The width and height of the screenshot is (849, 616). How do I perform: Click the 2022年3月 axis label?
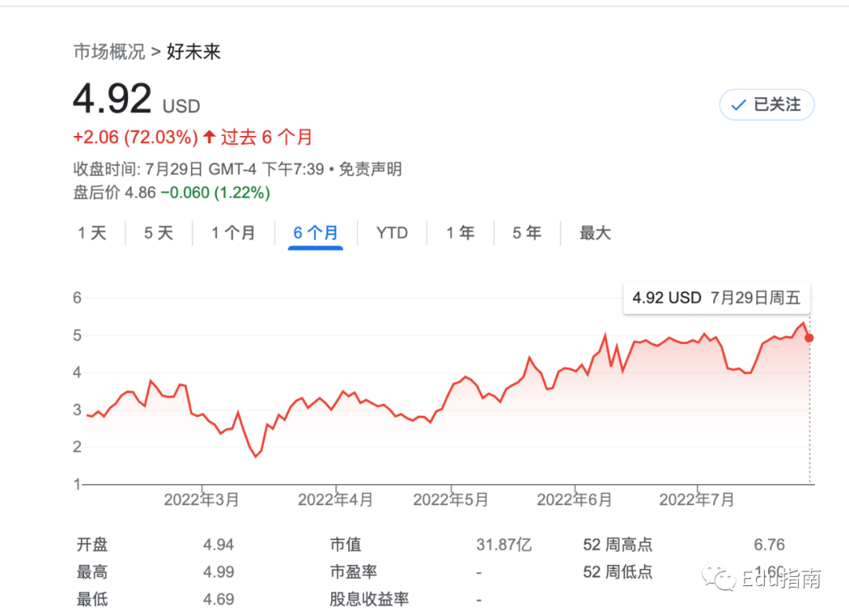pyautogui.click(x=201, y=500)
